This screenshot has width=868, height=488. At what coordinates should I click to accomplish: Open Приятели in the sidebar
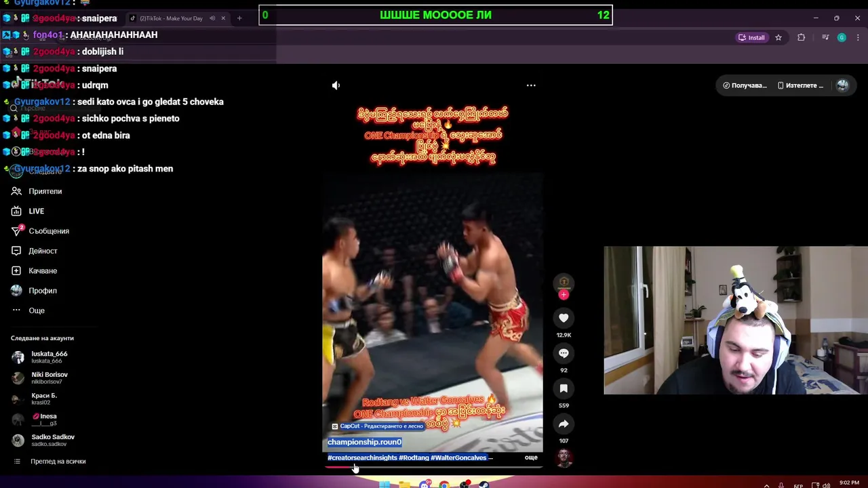click(x=45, y=191)
